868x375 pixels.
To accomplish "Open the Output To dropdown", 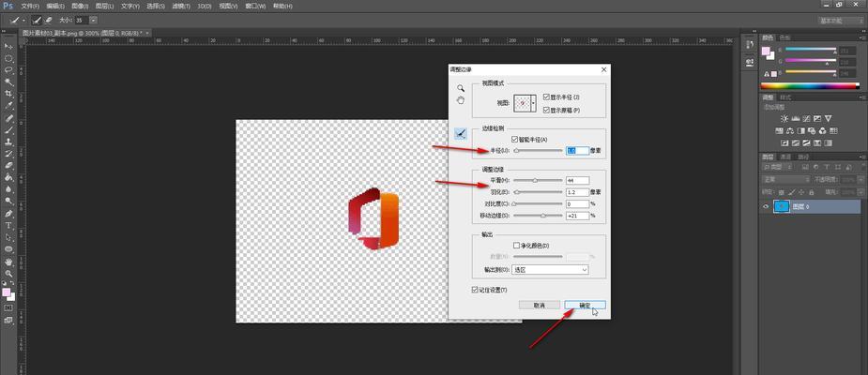I will click(551, 269).
